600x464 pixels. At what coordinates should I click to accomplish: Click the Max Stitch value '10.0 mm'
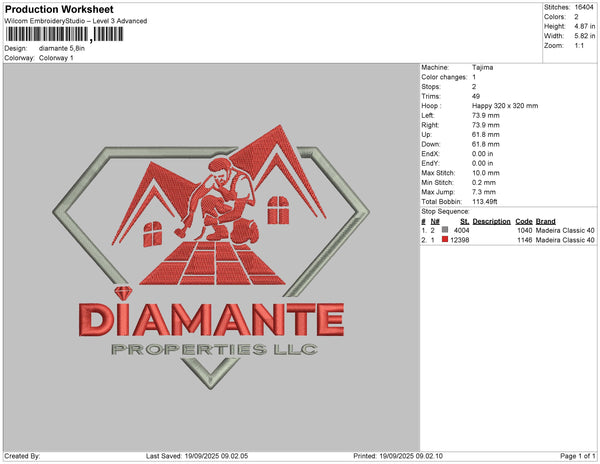[486, 173]
